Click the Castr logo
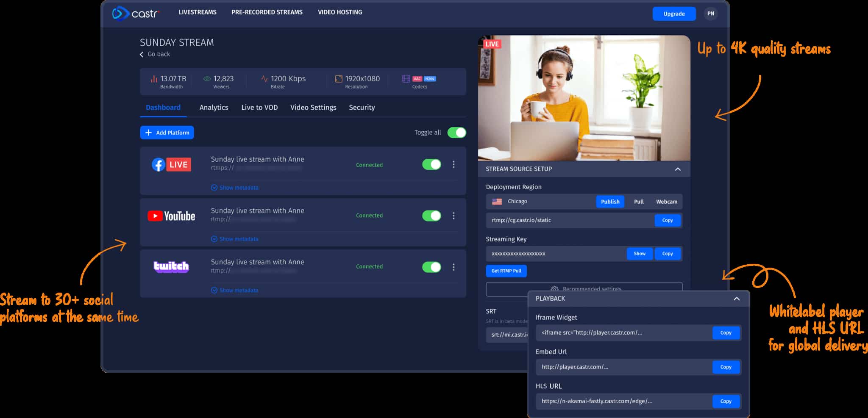 (x=135, y=13)
